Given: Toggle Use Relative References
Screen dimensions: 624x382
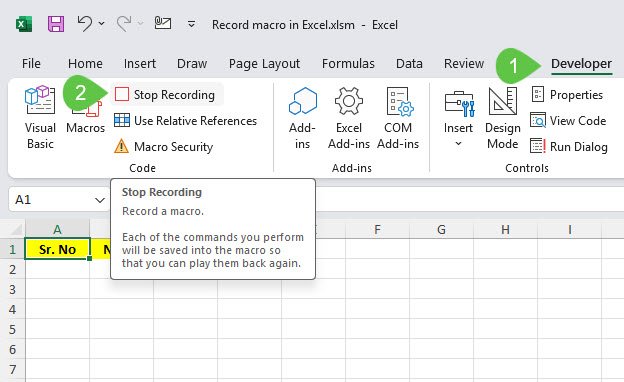Looking at the screenshot, I should click(x=185, y=121).
